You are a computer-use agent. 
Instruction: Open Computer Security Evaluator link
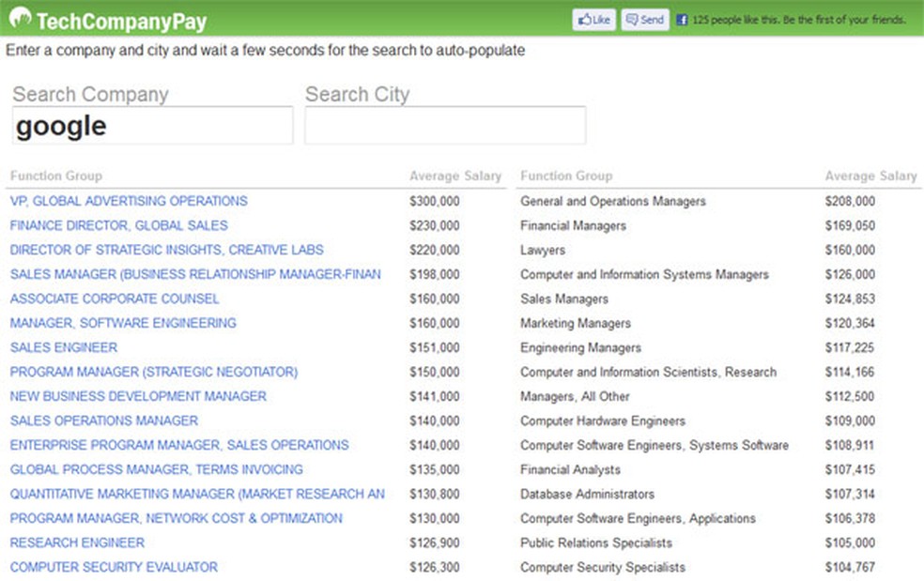coord(114,567)
